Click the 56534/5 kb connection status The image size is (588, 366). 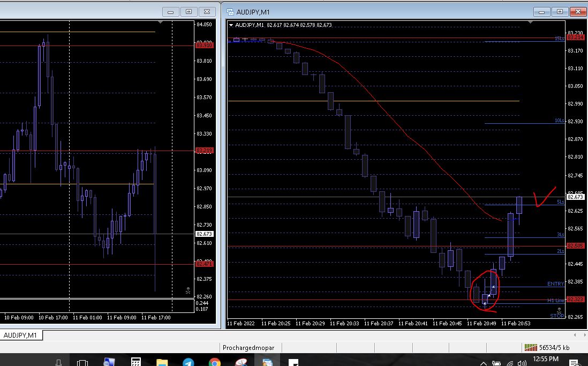tap(554, 348)
